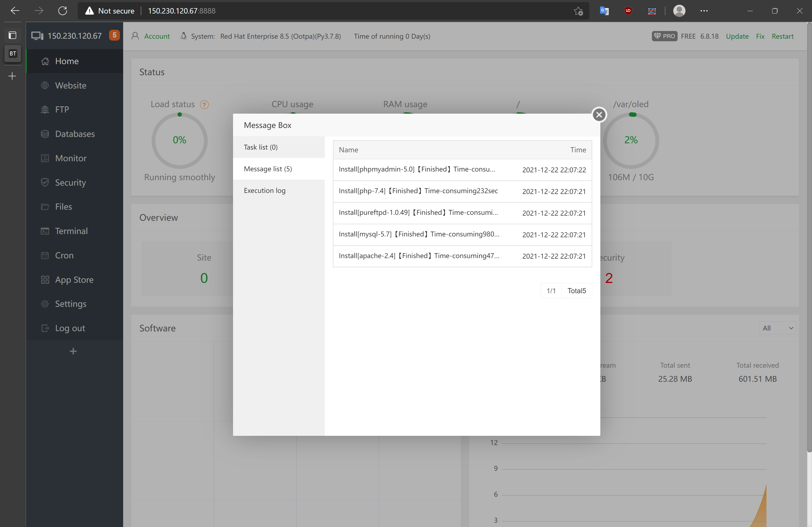Image resolution: width=812 pixels, height=527 pixels.
Task: Go to the Terminal page
Action: [x=71, y=231]
